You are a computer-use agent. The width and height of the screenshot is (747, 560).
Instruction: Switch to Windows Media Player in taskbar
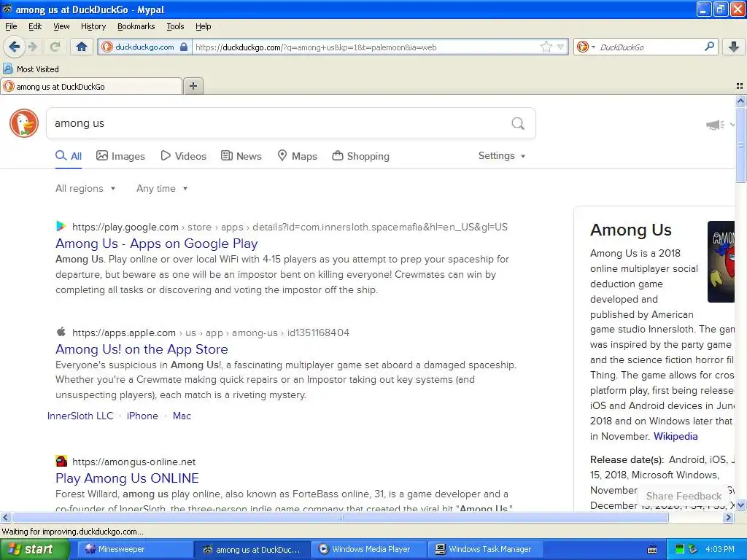coord(370,549)
